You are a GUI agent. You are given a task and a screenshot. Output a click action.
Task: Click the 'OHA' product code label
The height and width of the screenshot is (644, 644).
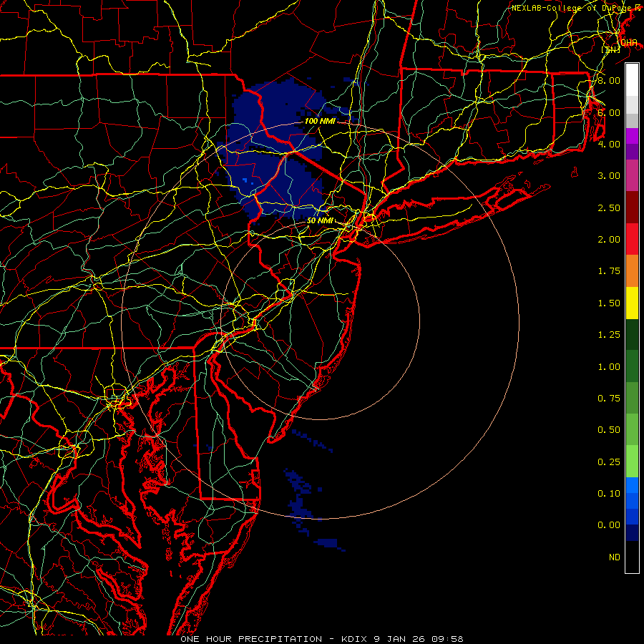(629, 43)
